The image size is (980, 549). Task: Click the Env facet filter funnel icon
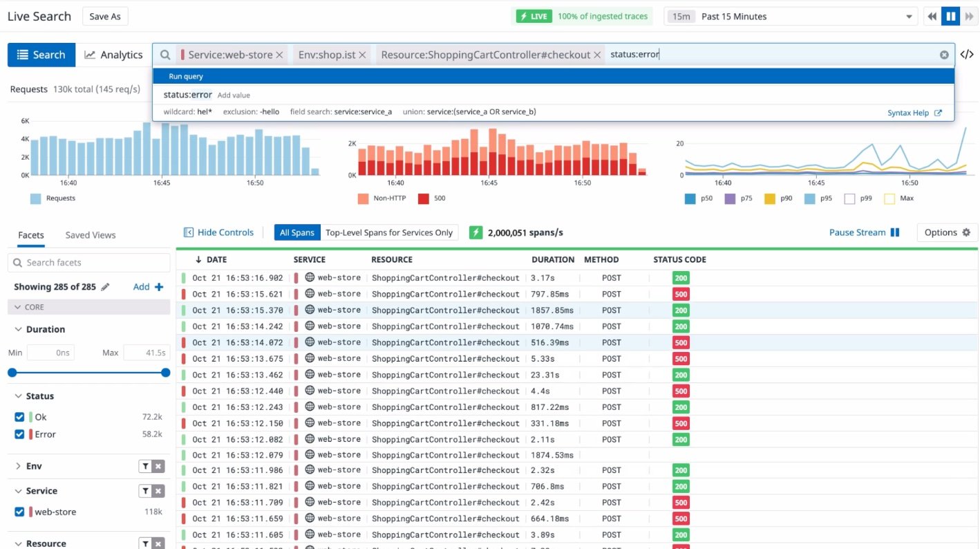coord(146,467)
